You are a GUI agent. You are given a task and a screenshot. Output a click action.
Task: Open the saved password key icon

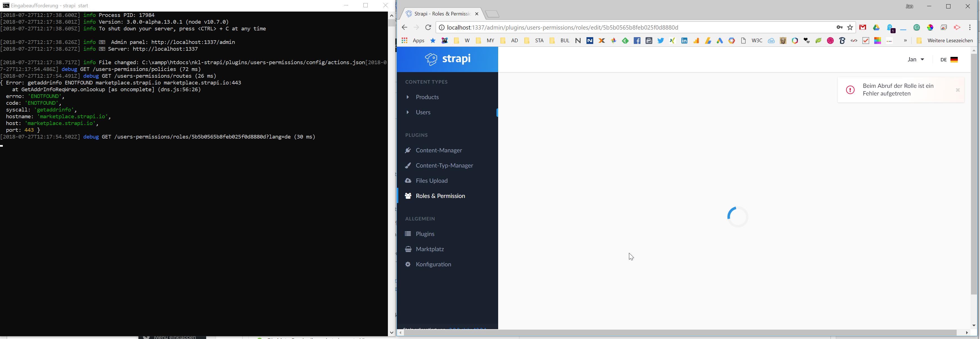839,27
